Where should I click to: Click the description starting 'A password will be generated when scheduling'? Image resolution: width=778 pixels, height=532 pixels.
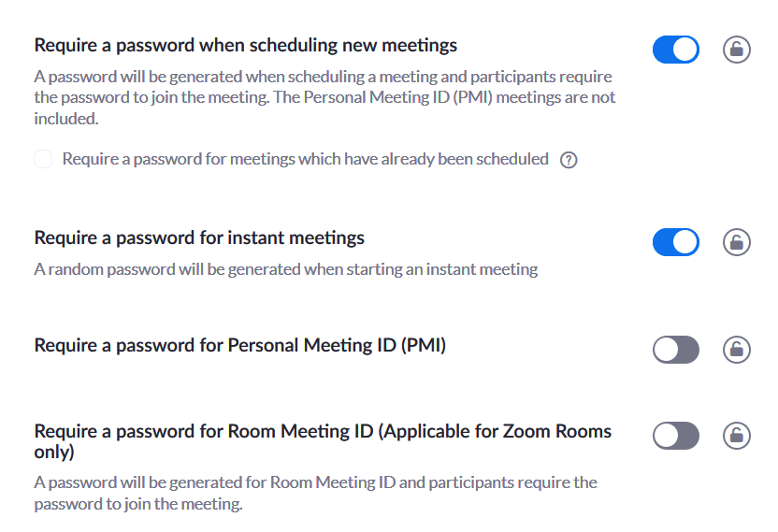coord(324,97)
